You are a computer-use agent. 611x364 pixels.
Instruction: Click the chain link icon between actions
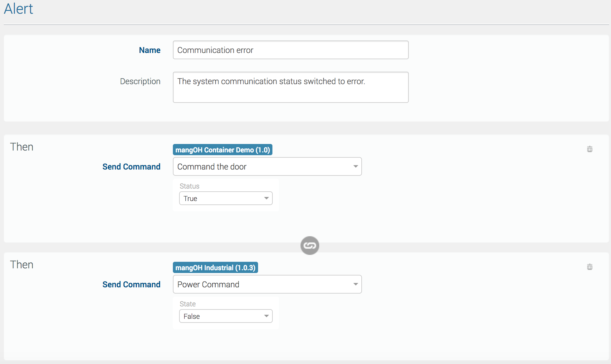tap(310, 246)
